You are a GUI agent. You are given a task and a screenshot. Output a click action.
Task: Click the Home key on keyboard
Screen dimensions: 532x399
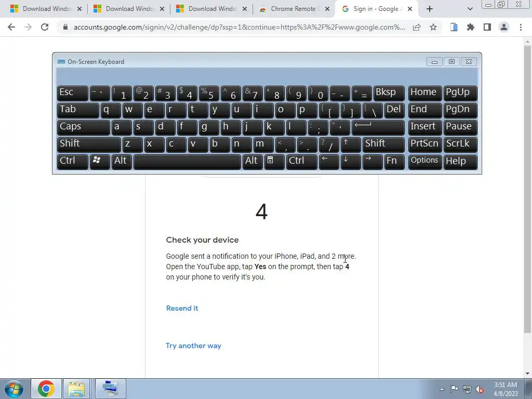point(425,93)
